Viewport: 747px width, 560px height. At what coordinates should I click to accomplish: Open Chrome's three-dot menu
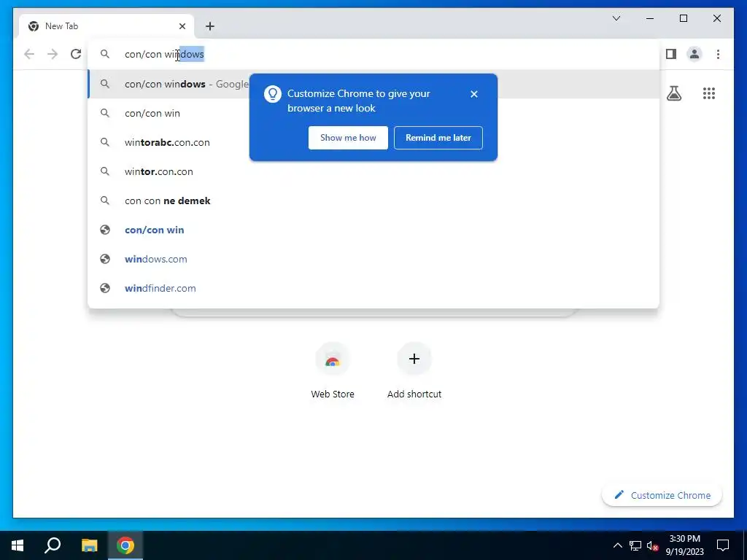coord(718,54)
